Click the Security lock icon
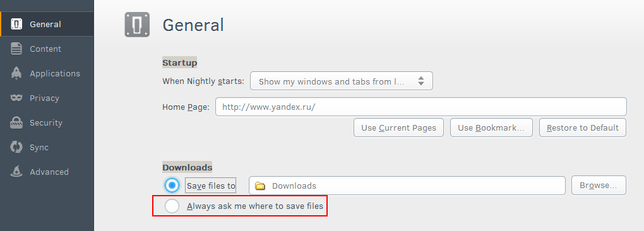The width and height of the screenshot is (644, 231). point(16,122)
